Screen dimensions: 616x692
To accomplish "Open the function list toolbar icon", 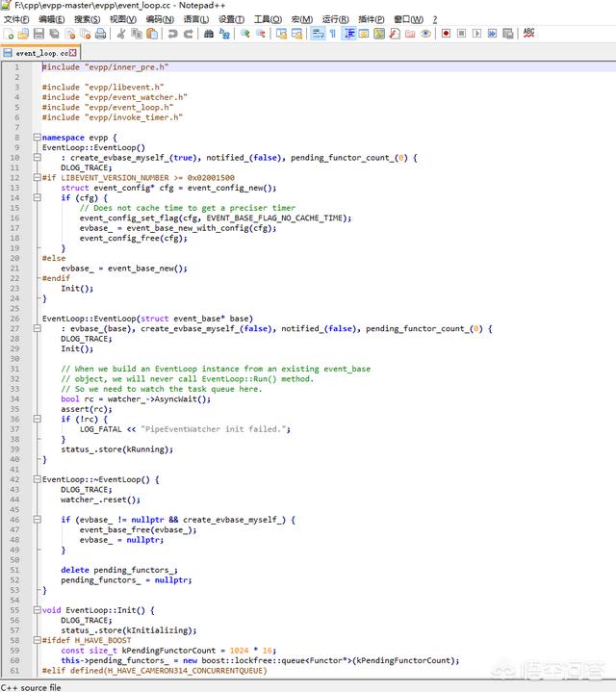I will point(395,34).
